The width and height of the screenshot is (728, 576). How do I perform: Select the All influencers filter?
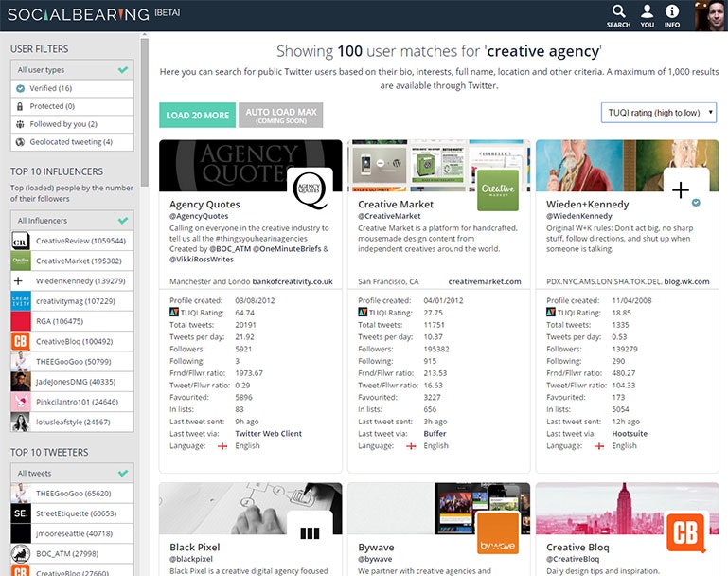coord(72,220)
